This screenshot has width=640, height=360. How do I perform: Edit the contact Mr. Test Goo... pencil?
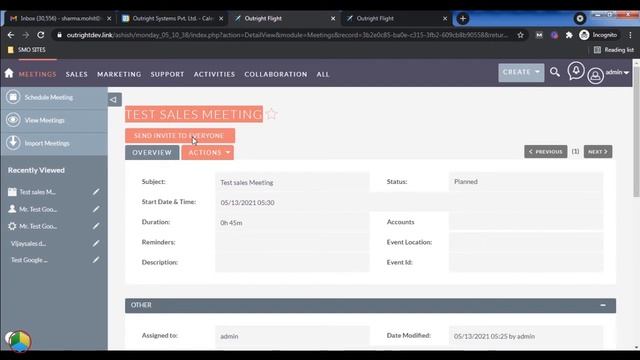pyautogui.click(x=96, y=209)
